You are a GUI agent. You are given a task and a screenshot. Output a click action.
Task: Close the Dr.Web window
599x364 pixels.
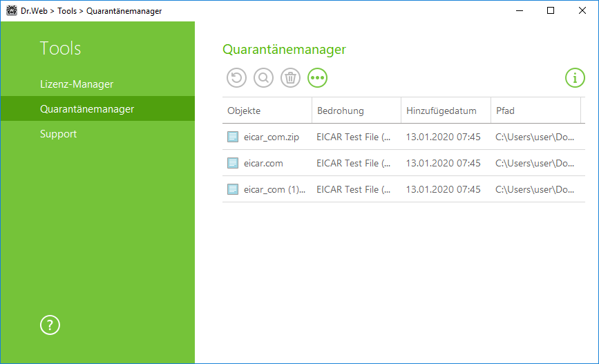(582, 10)
